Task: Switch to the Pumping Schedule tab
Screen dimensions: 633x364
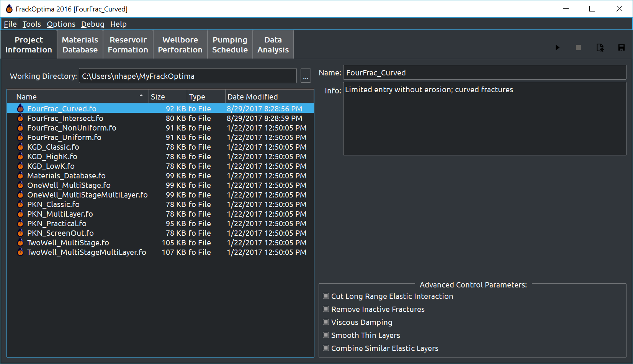Action: click(230, 45)
